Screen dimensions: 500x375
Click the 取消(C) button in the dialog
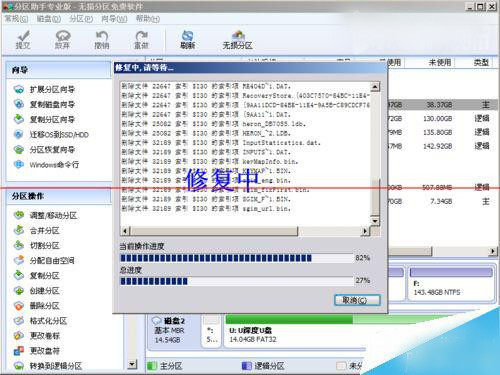pos(357,300)
